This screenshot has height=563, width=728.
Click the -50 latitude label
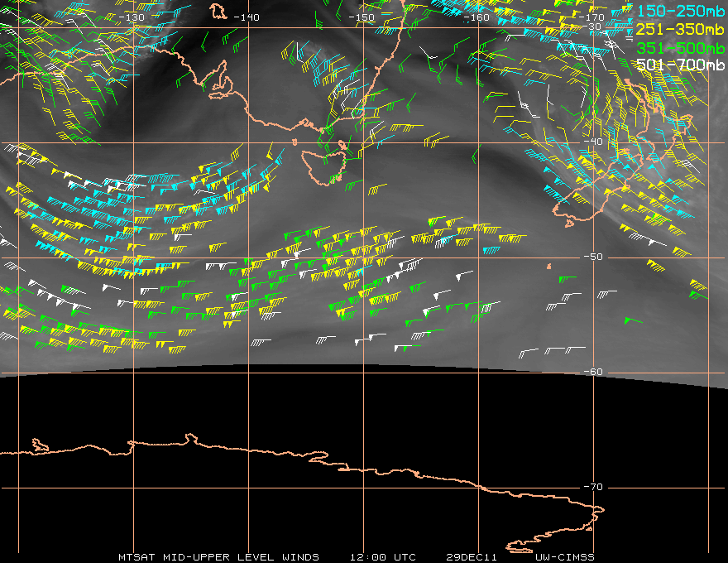593,257
